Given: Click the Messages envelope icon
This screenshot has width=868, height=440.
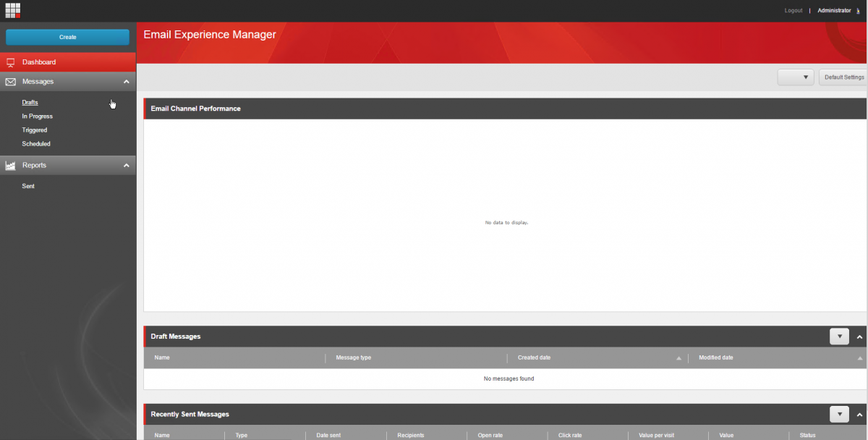Looking at the screenshot, I should point(11,82).
